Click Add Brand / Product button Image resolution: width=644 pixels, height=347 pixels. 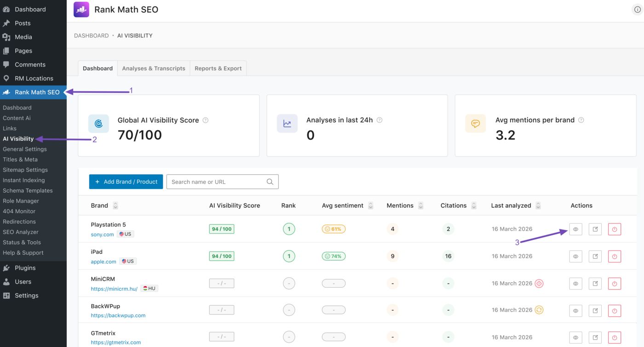pyautogui.click(x=126, y=182)
